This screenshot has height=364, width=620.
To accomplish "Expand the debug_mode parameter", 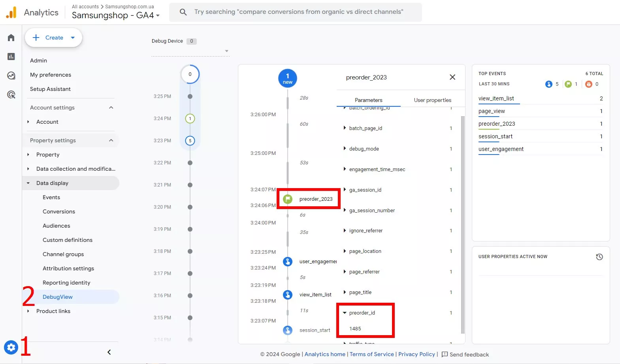I will 345,149.
